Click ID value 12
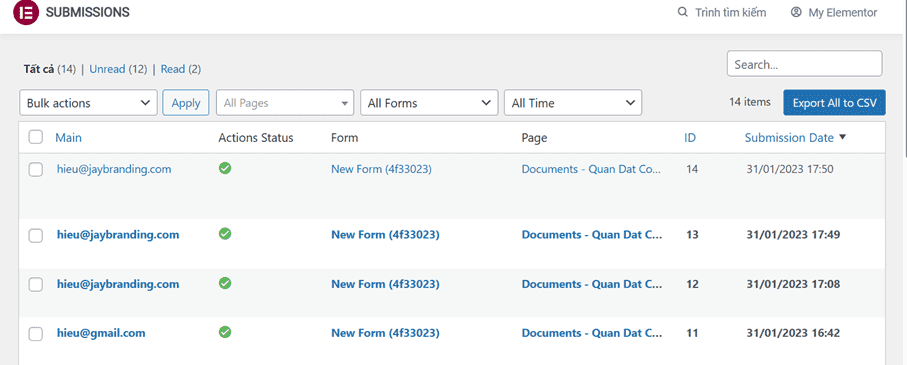 tap(692, 284)
